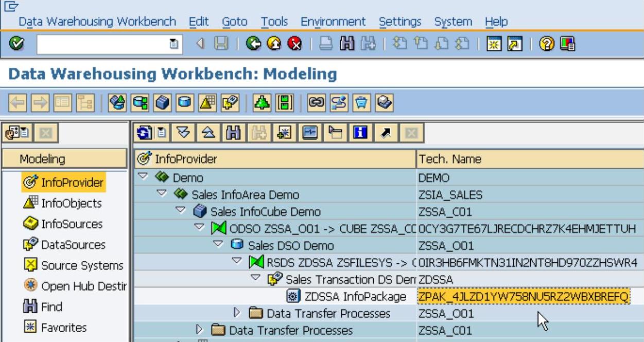
Task: Select Favorites in Modeling pane
Action: click(x=56, y=328)
